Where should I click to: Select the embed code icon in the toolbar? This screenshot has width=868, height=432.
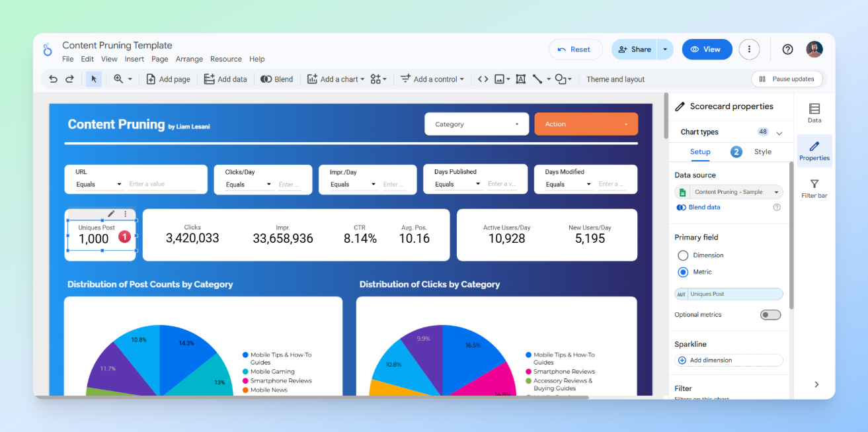[482, 79]
